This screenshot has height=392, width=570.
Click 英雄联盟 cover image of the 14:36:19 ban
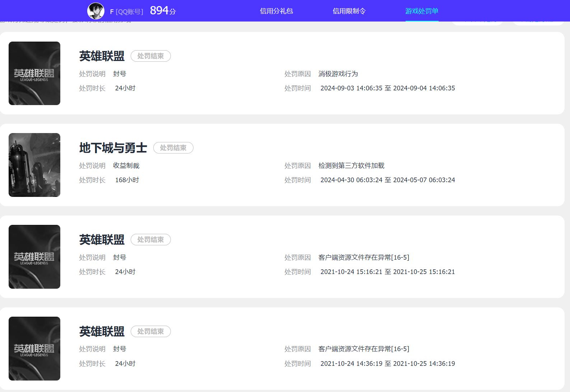click(x=34, y=349)
